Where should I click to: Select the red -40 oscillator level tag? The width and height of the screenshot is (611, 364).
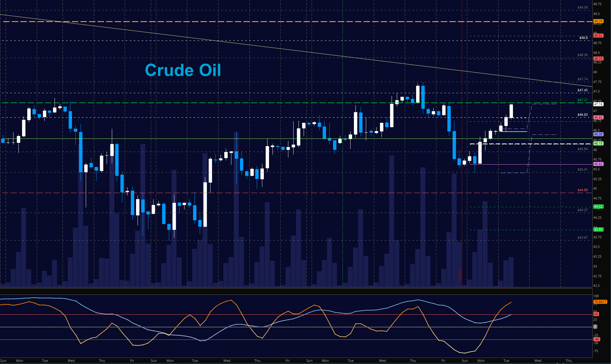(x=596, y=339)
